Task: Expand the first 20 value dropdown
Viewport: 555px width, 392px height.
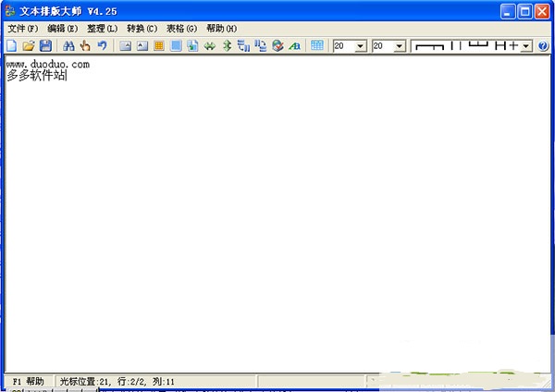Action: [361, 45]
